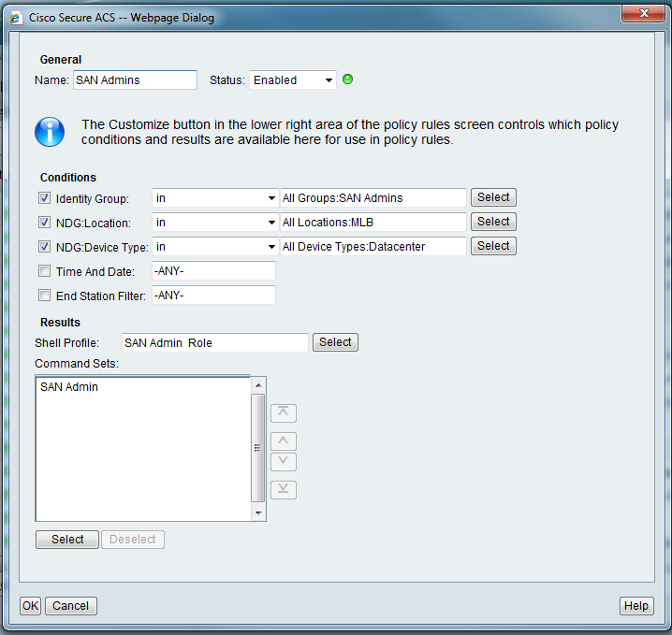Click the blue information icon
The image size is (672, 635).
pos(50,132)
